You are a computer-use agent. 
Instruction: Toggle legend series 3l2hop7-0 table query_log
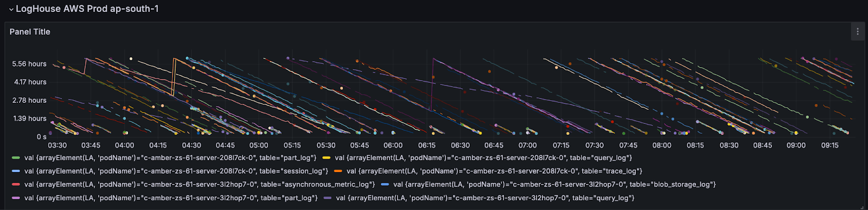click(485, 198)
